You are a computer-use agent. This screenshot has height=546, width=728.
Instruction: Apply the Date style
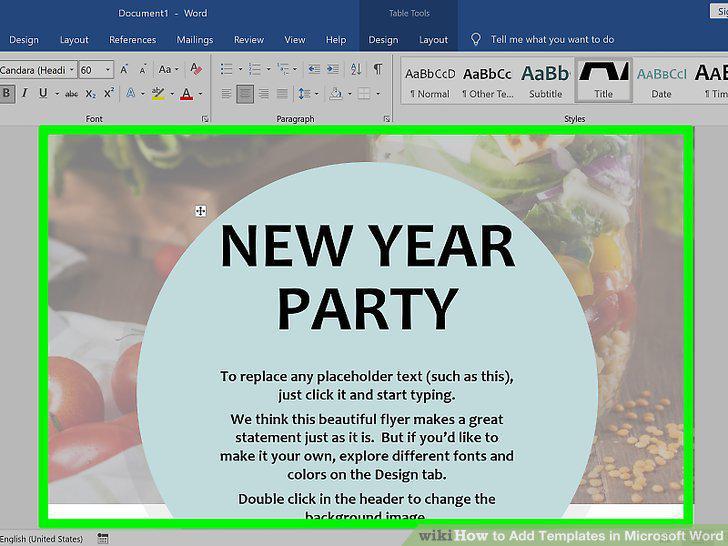[x=661, y=82]
